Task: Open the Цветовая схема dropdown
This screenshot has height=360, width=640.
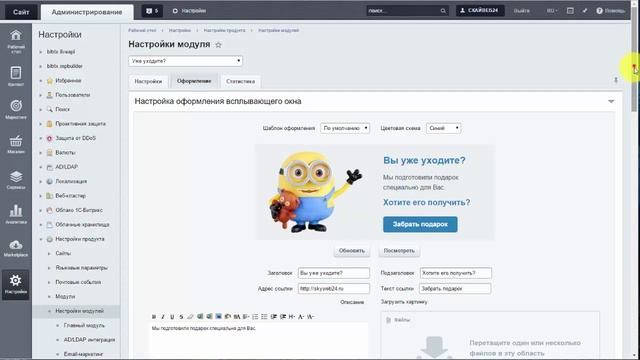Action: coord(443,128)
